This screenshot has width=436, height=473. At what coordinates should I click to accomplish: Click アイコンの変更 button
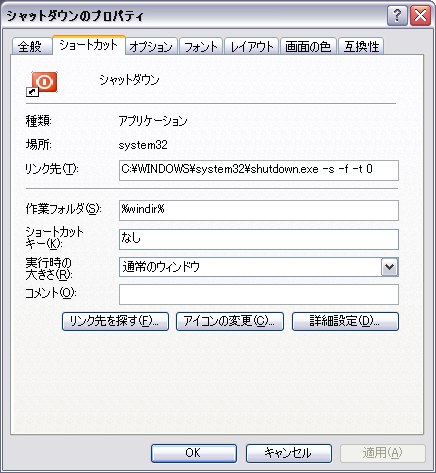[x=230, y=321]
